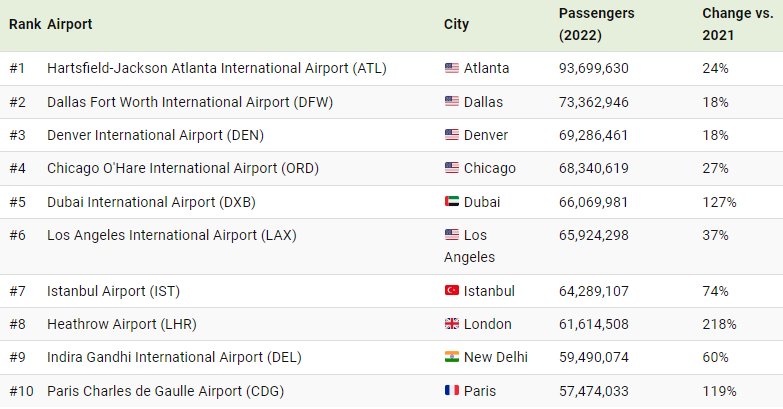
Task: Click the Indian flag beside New Delhi
Action: click(x=451, y=358)
